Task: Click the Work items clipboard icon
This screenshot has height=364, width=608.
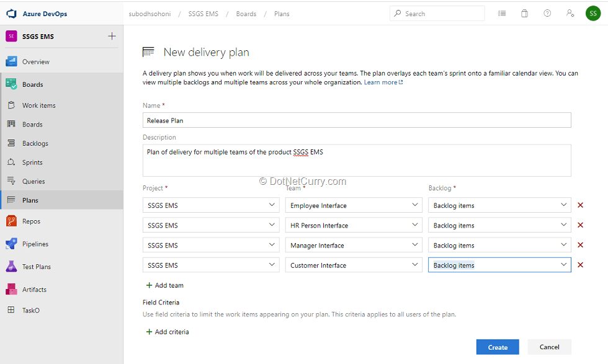Action: [x=11, y=105]
